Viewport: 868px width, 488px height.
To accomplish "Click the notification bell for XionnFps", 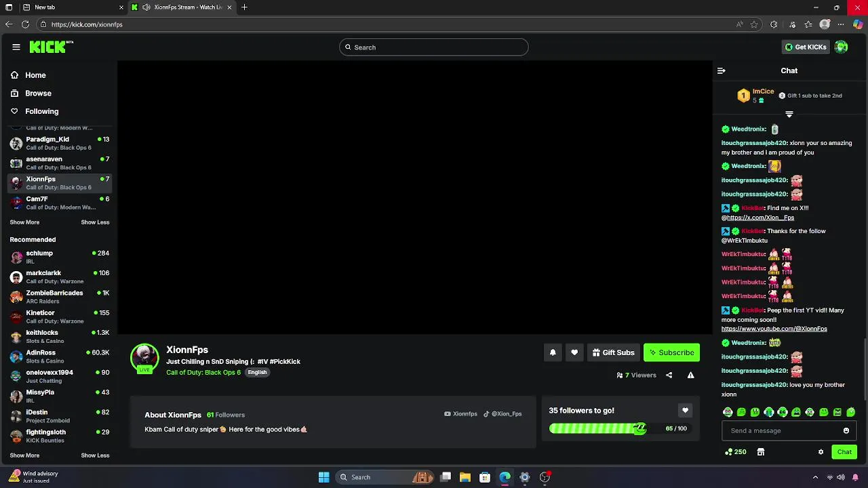I will pyautogui.click(x=553, y=352).
